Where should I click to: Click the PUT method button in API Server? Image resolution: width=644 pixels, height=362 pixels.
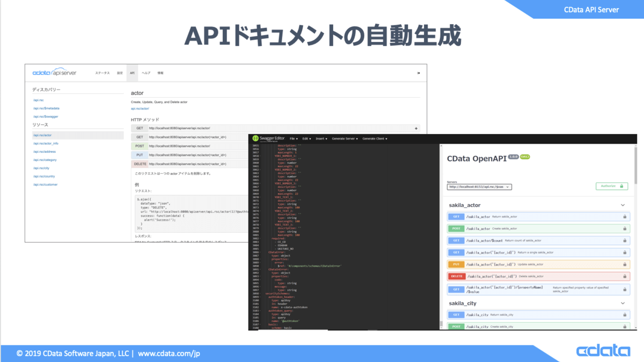point(139,154)
